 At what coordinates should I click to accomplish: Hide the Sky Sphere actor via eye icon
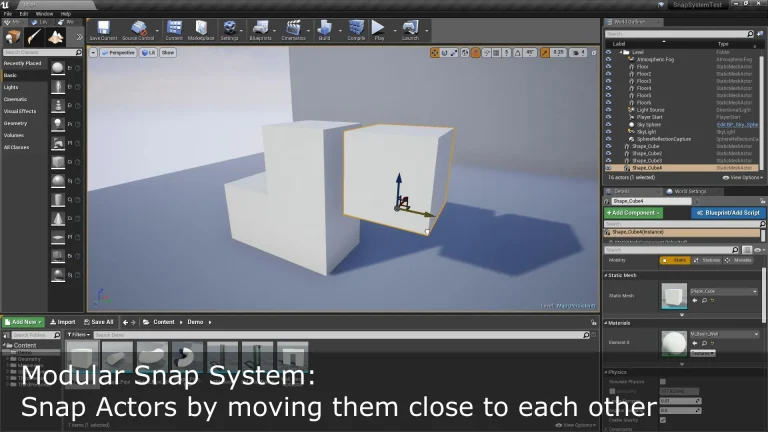pos(608,125)
